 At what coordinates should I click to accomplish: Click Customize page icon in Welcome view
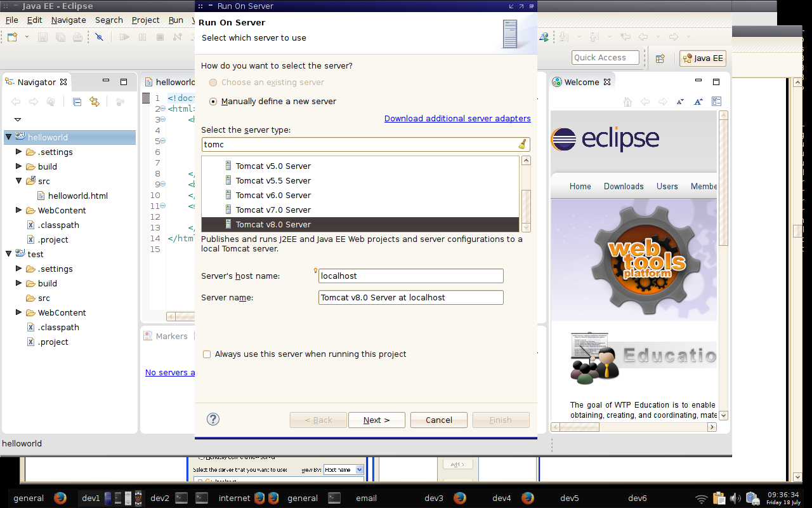717,102
